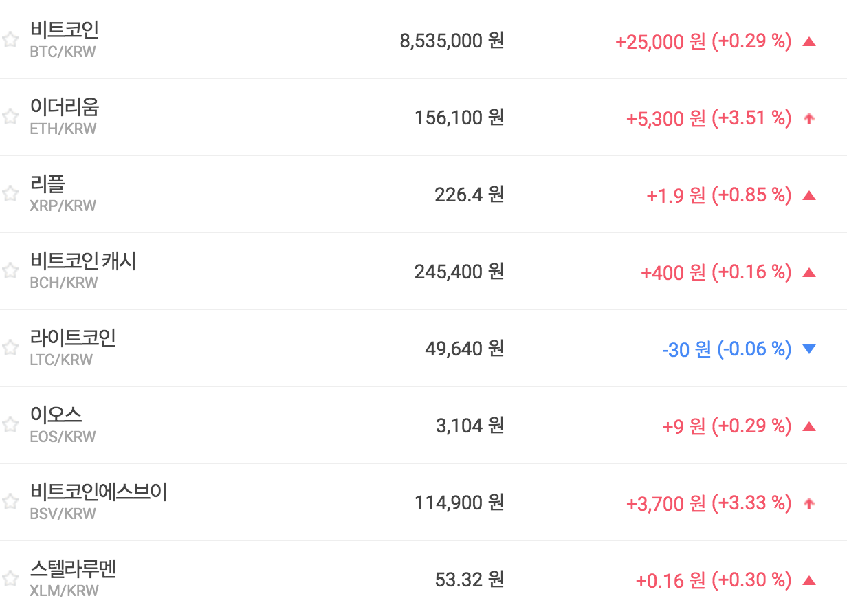Mark EOS/KRW with the star icon
Image resolution: width=847 pixels, height=616 pixels.
[x=10, y=425]
